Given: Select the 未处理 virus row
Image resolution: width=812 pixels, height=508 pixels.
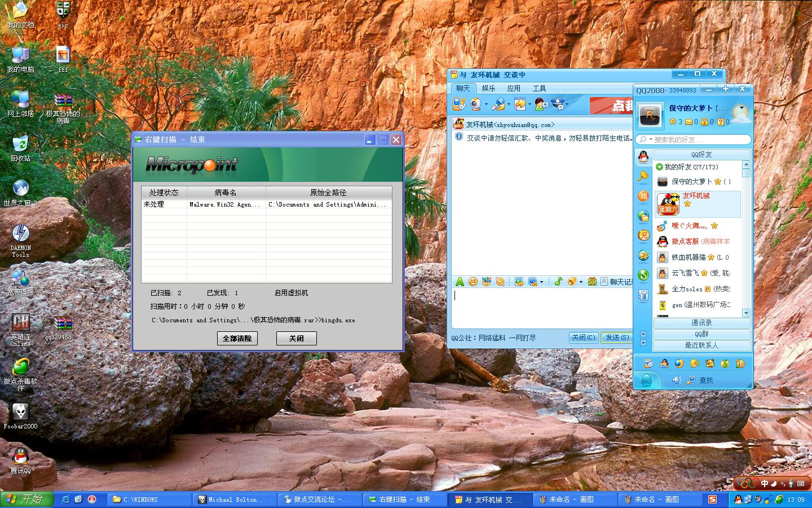Looking at the screenshot, I should click(x=266, y=204).
